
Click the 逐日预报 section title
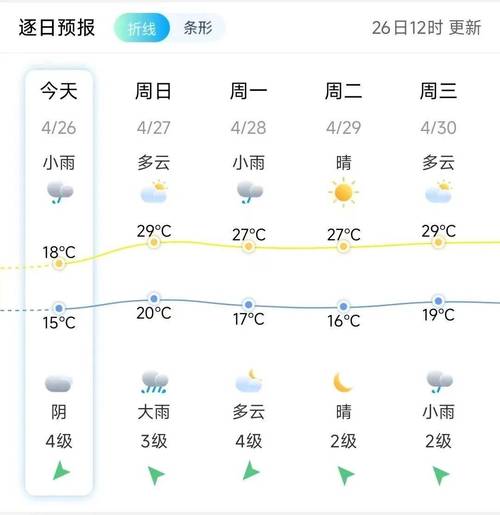[57, 28]
